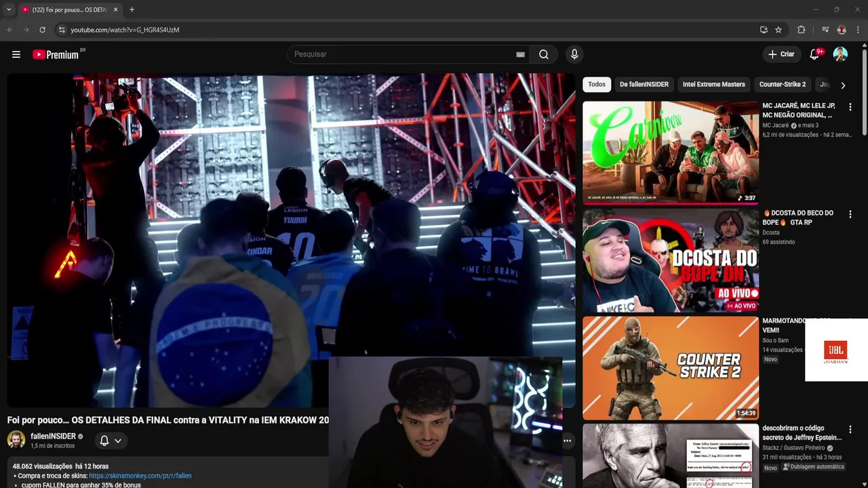Image resolution: width=868 pixels, height=488 pixels.
Task: Start voice search with microphone
Action: point(574,54)
